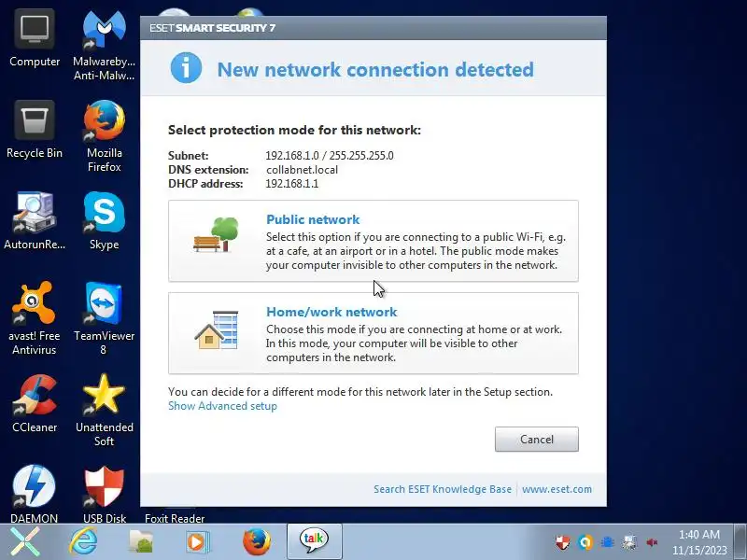
Task: Open Internet Explorer from the taskbar
Action: 83,541
